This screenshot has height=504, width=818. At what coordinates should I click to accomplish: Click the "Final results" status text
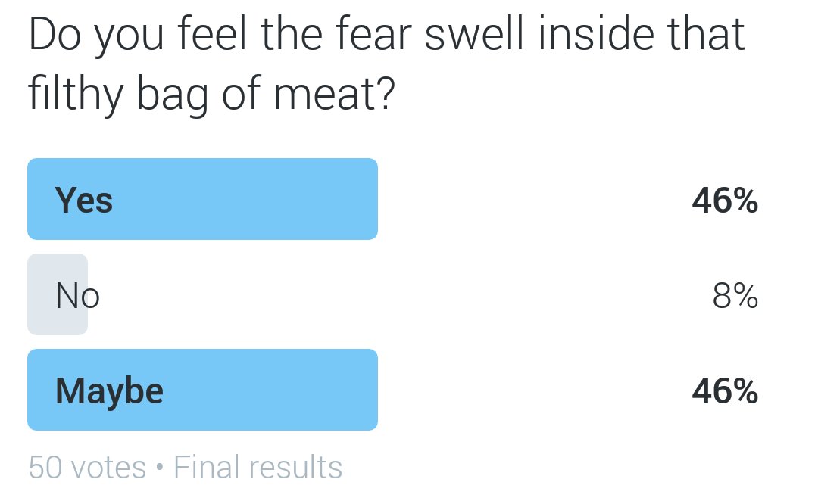[258, 466]
